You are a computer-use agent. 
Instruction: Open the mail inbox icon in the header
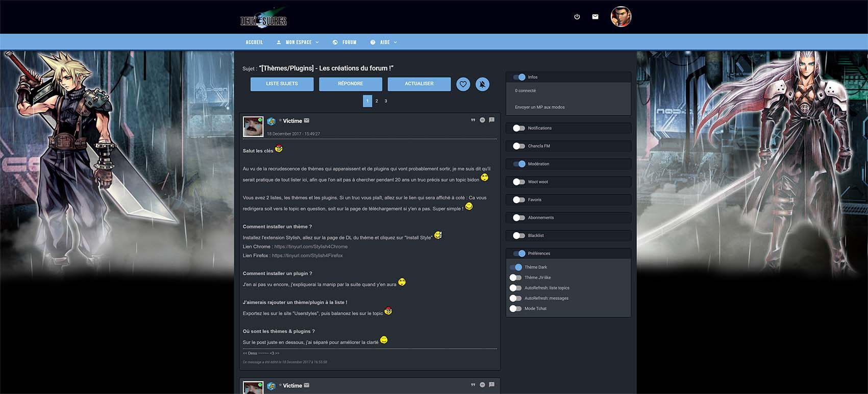click(x=595, y=17)
